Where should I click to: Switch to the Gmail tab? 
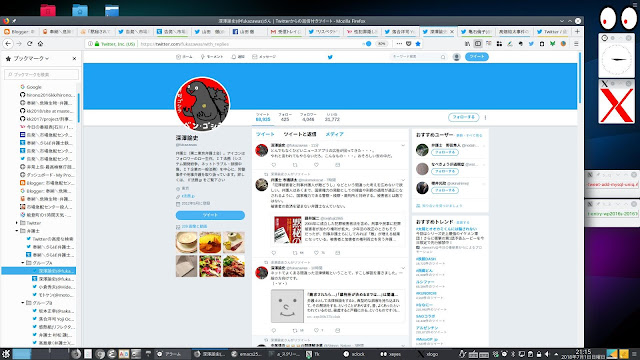[287, 31]
